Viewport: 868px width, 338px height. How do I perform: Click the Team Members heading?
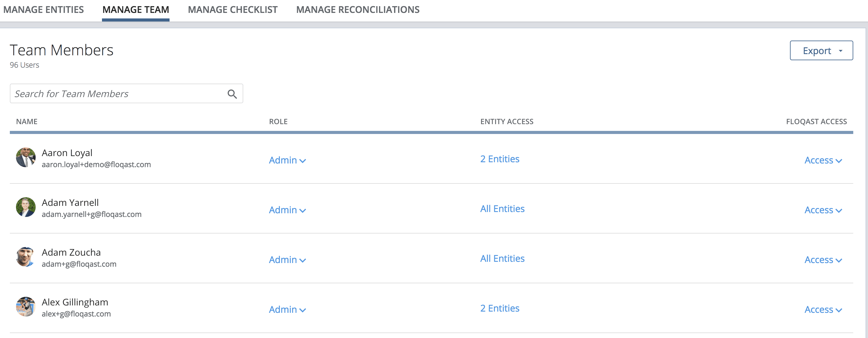pyautogui.click(x=62, y=50)
